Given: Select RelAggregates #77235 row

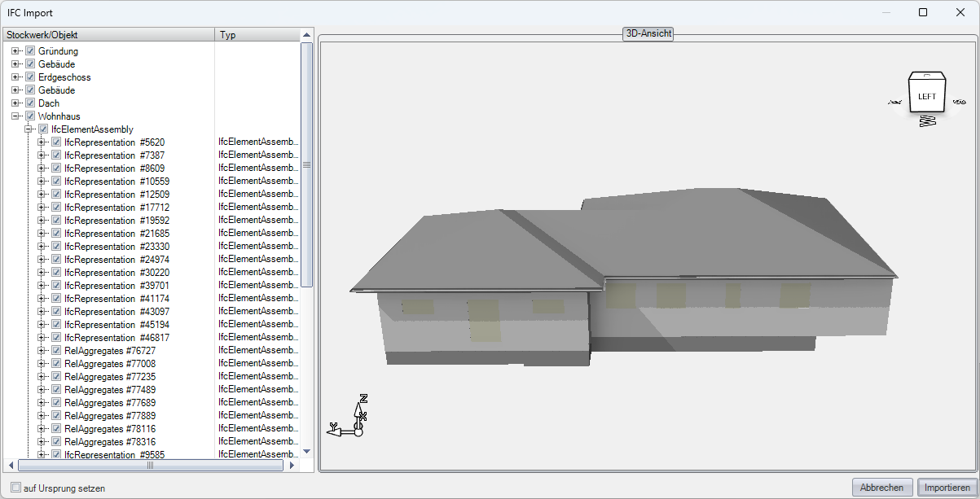Looking at the screenshot, I should click(111, 377).
